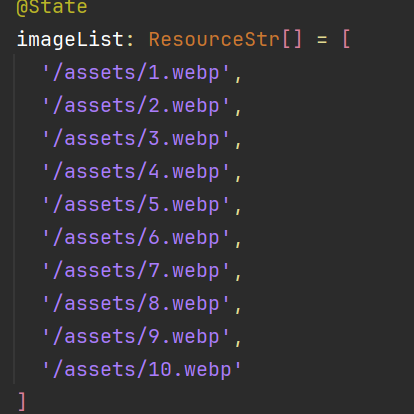Click the vertical indent guide line

[14, 219]
